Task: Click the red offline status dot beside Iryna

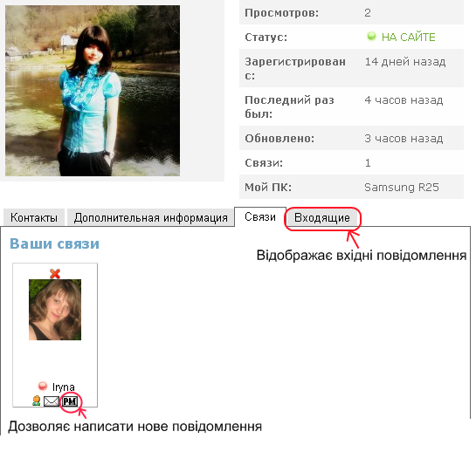Action: [43, 387]
